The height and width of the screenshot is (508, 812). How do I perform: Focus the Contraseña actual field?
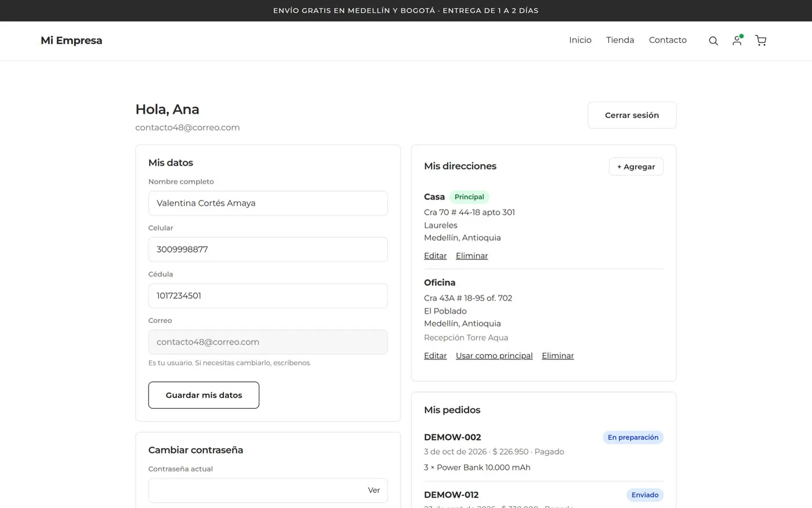(x=268, y=491)
